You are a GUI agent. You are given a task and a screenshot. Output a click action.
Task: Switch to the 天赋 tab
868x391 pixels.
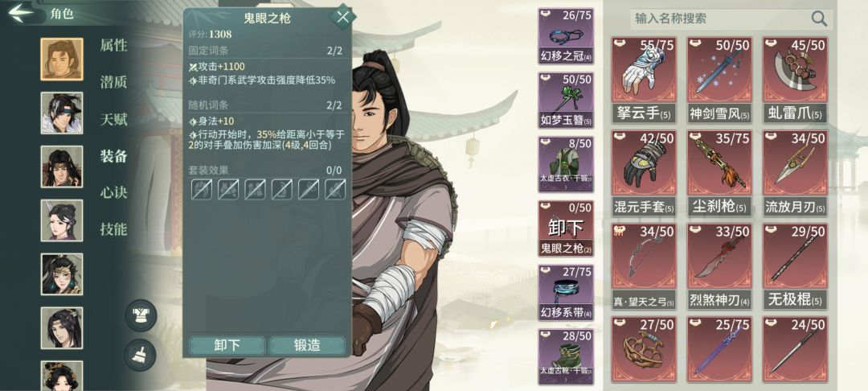(113, 119)
